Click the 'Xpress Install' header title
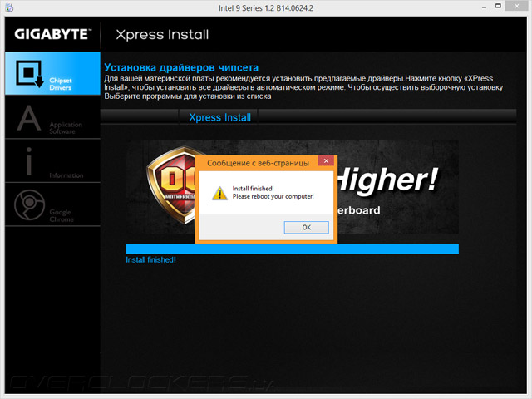Viewport: 532px width, 399px height. (162, 35)
